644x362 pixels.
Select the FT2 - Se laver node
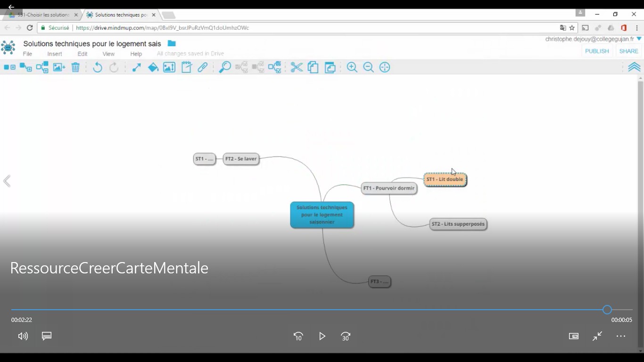pyautogui.click(x=241, y=159)
